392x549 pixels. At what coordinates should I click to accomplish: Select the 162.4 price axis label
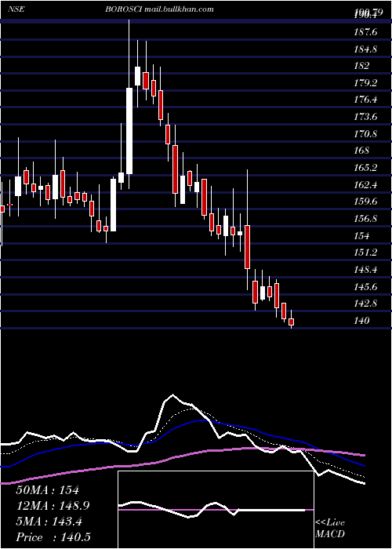click(365, 184)
